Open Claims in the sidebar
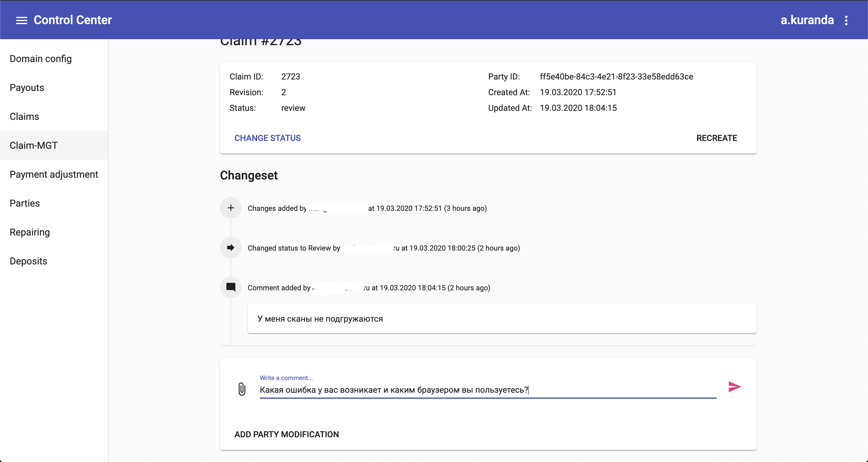 tap(54, 117)
